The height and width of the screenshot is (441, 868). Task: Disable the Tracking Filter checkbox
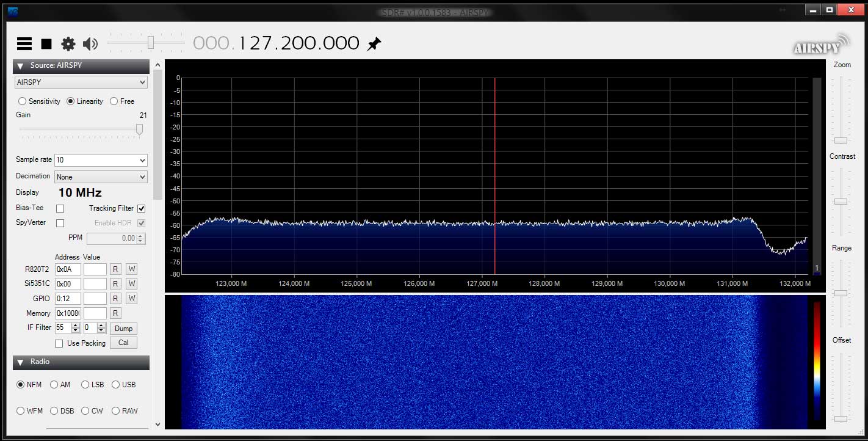142,208
